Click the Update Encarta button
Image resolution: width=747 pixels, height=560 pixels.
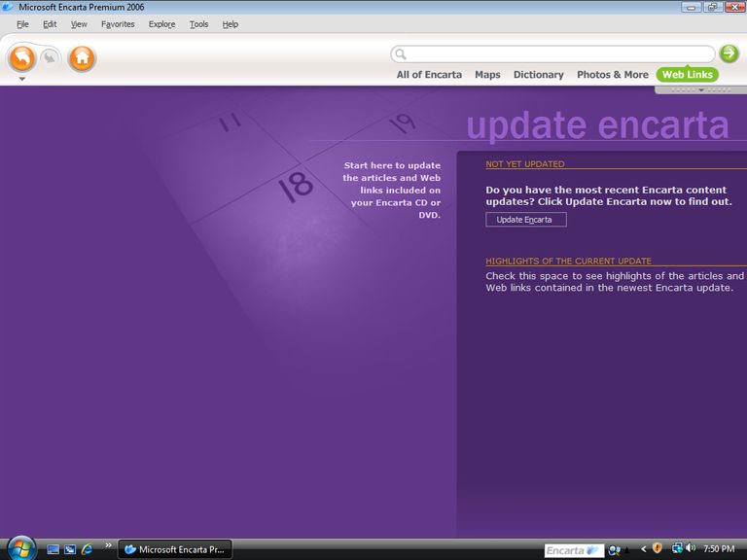click(x=525, y=220)
